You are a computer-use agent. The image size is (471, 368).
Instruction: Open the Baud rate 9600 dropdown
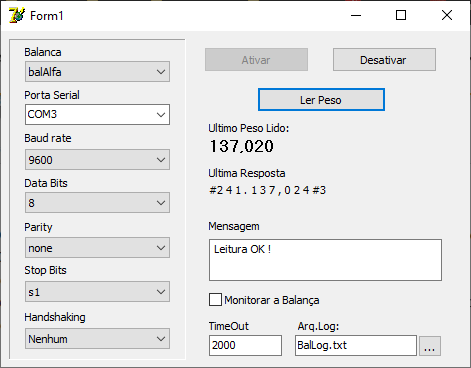[x=97, y=160]
